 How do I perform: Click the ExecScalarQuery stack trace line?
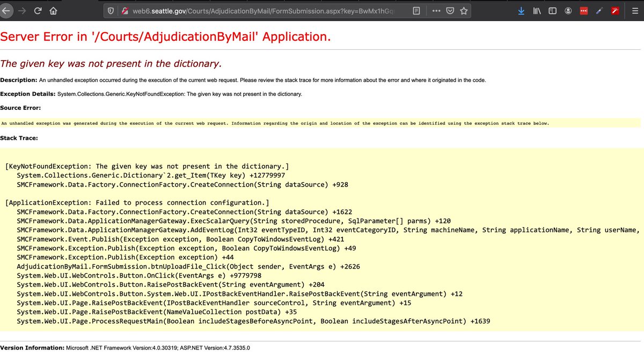233,221
